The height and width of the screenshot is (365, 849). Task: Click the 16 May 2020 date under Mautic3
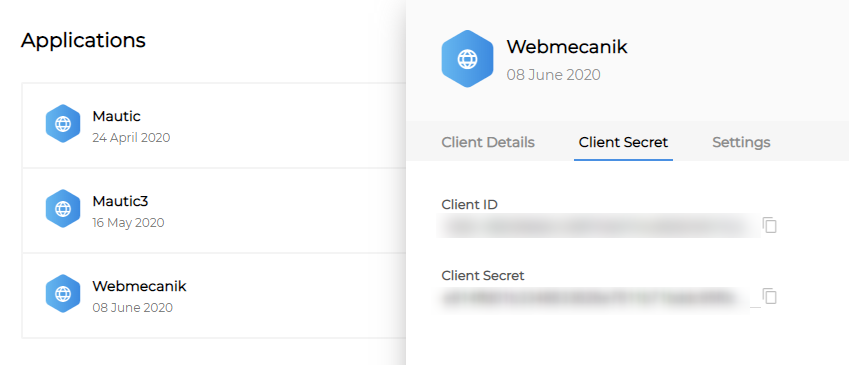128,223
